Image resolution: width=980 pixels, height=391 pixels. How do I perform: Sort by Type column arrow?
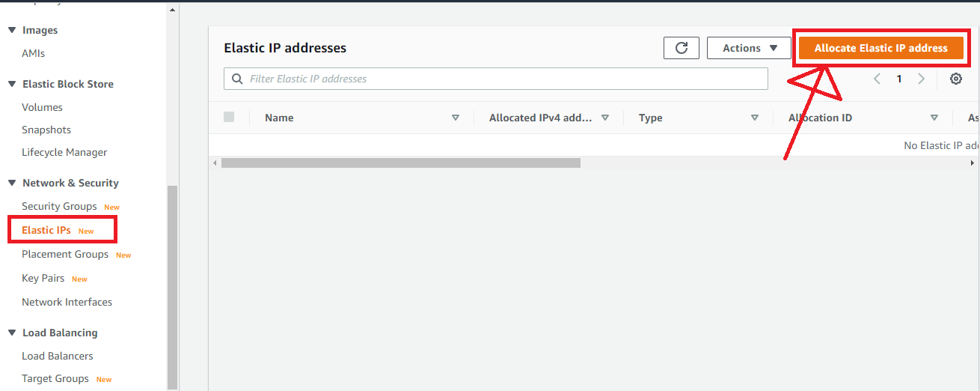(754, 118)
